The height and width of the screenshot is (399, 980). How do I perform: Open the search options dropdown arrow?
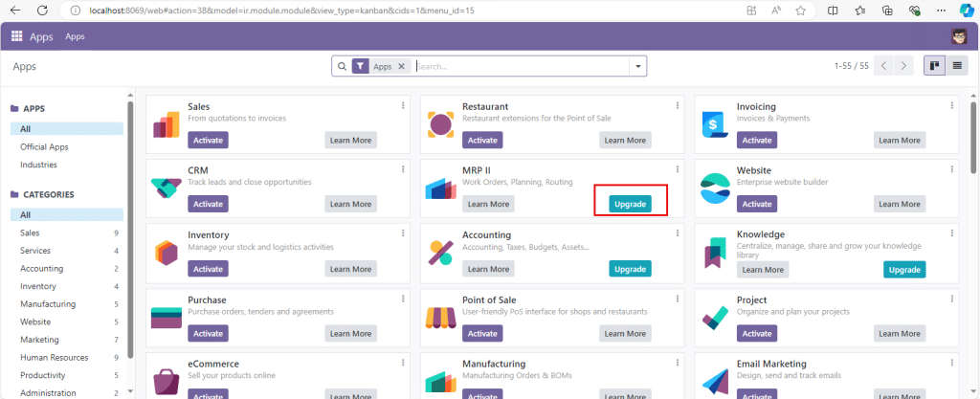(x=638, y=66)
